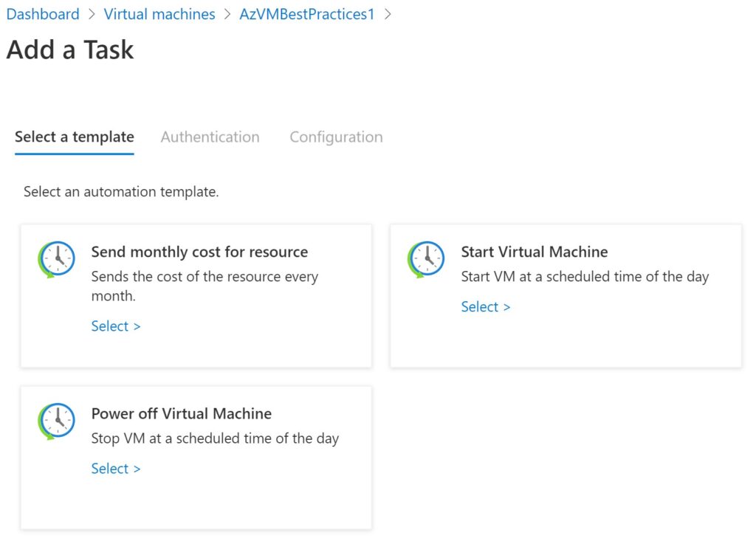Click the Power off Virtual Machine card title

(182, 413)
